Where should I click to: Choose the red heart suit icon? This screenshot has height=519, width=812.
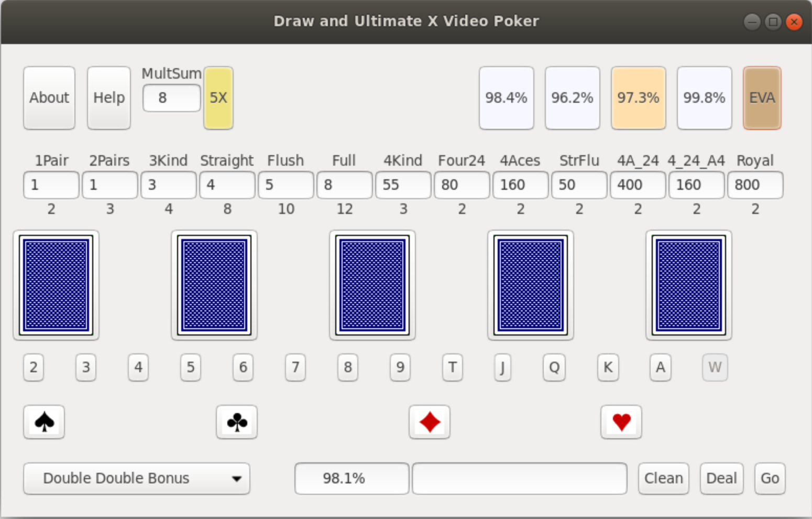621,422
